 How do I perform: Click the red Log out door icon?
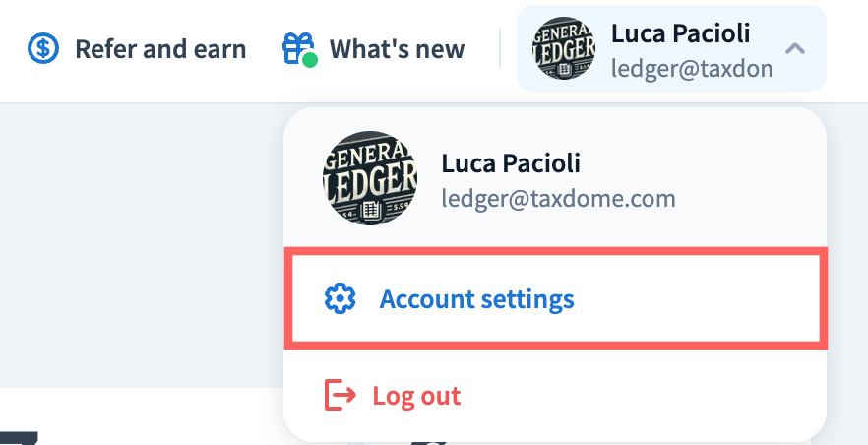(x=340, y=396)
